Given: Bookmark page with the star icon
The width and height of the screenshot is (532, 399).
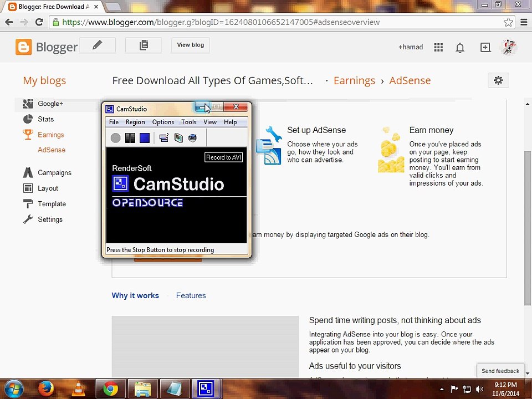Looking at the screenshot, I should coord(508,22).
